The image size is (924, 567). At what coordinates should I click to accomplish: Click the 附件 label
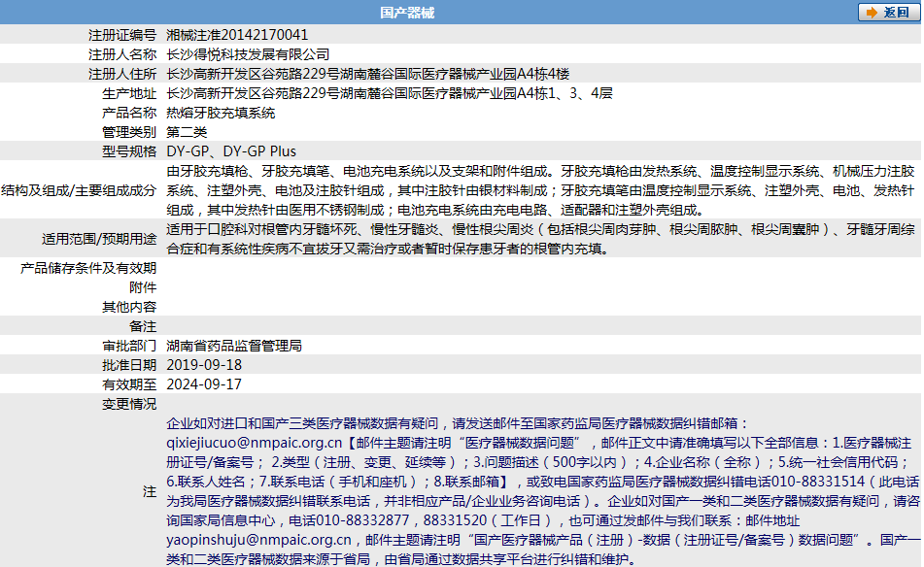coord(143,287)
